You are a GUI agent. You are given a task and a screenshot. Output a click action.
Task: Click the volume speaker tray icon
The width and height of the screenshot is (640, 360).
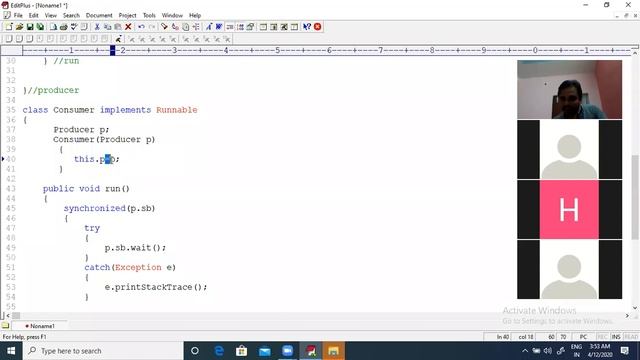click(x=548, y=351)
